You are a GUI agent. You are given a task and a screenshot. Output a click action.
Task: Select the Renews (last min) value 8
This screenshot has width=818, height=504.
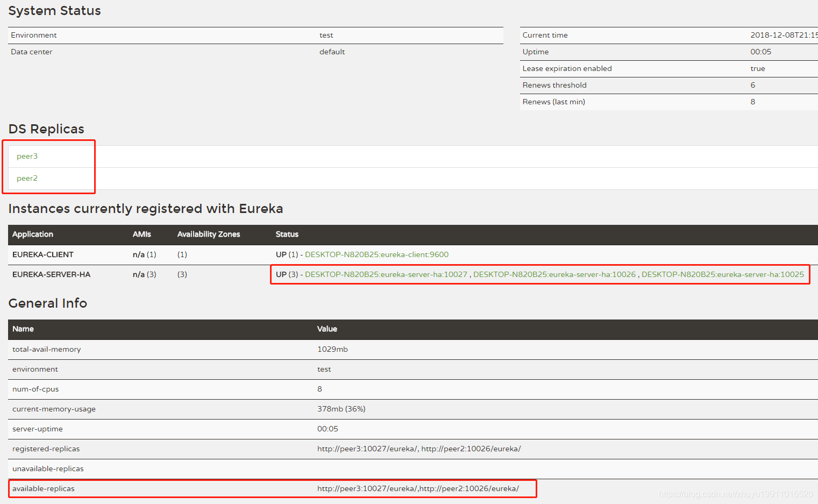point(753,102)
